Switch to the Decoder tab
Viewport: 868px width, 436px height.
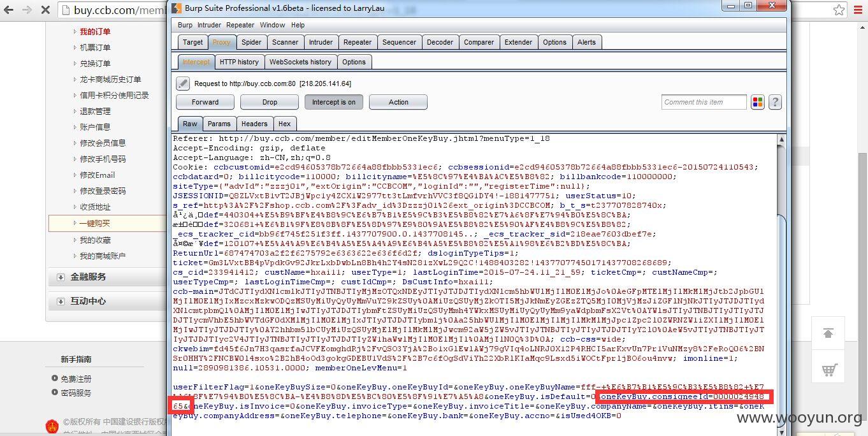[x=440, y=42]
